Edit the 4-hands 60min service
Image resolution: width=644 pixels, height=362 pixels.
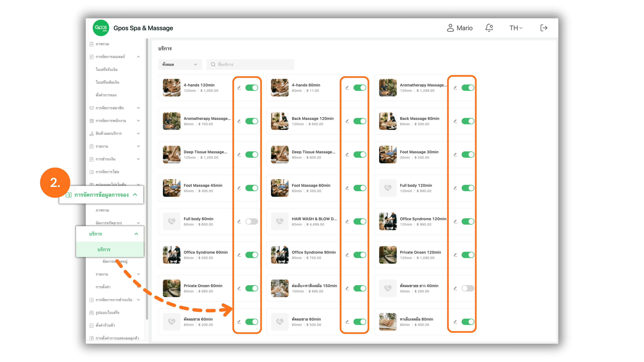coord(347,88)
